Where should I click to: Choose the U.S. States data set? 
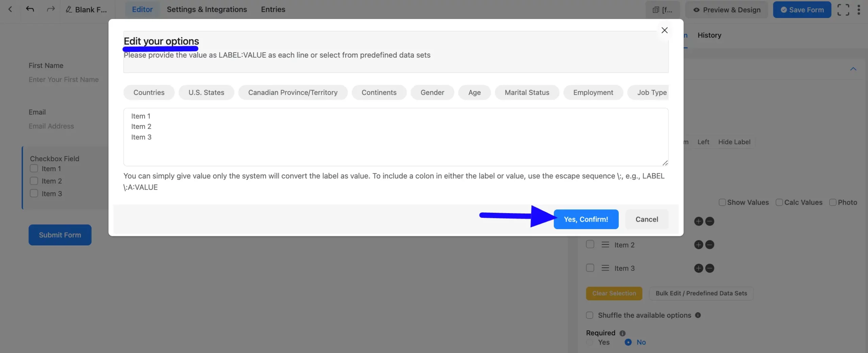tap(206, 92)
